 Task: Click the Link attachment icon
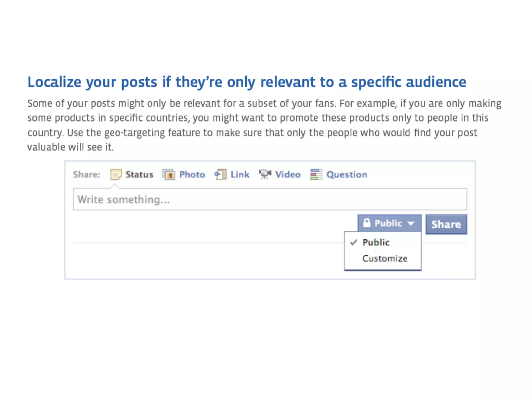pyautogui.click(x=220, y=174)
